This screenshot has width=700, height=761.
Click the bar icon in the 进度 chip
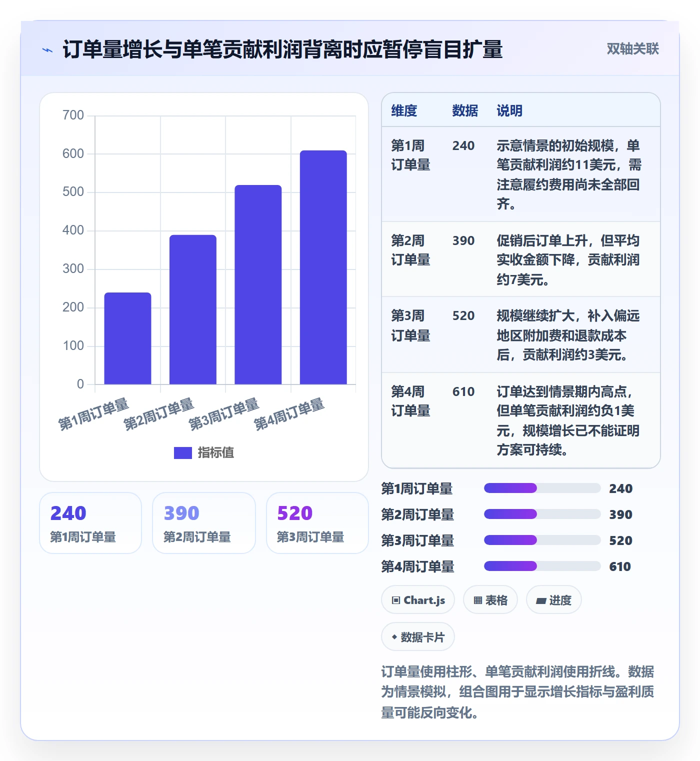[x=541, y=601]
